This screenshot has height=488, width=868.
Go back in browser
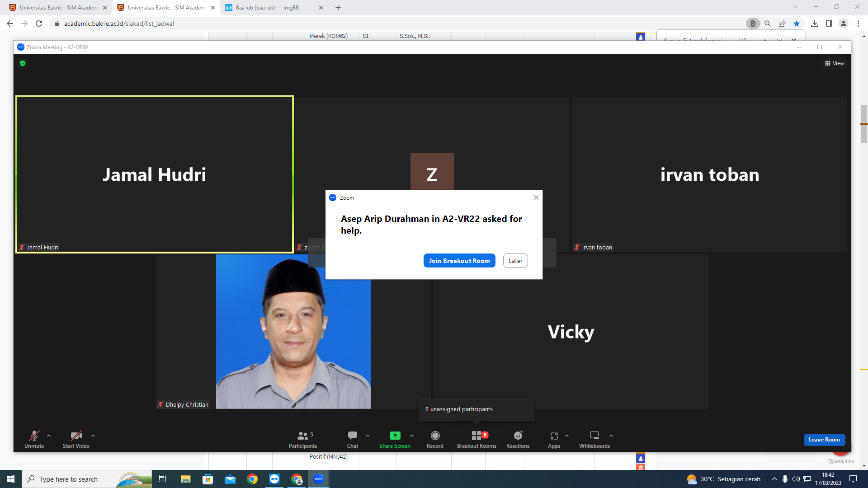[x=10, y=23]
